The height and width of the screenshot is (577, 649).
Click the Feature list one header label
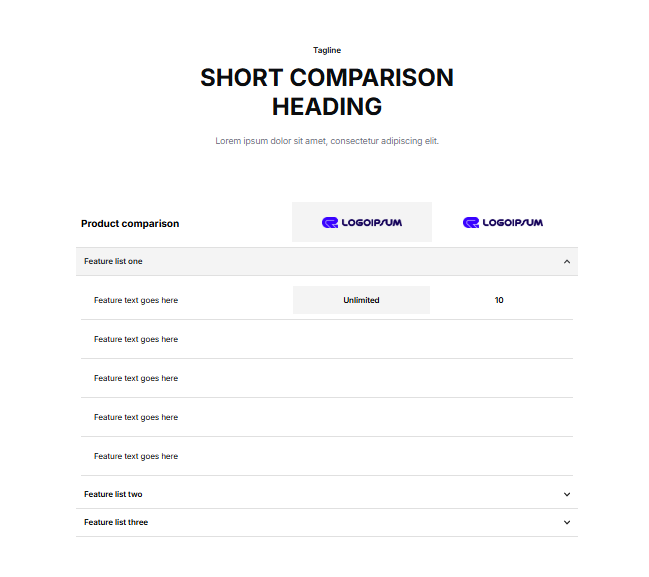coord(113,261)
